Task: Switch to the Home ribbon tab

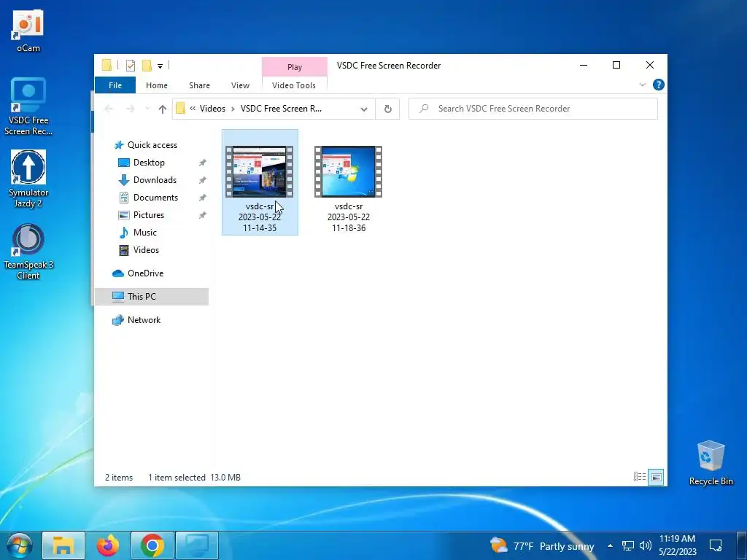Action: pyautogui.click(x=157, y=85)
